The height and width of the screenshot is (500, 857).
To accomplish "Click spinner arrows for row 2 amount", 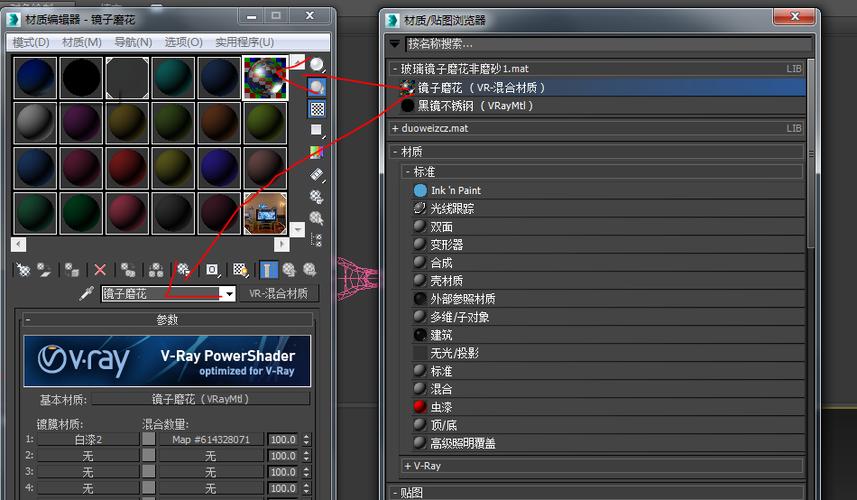I will 306,456.
